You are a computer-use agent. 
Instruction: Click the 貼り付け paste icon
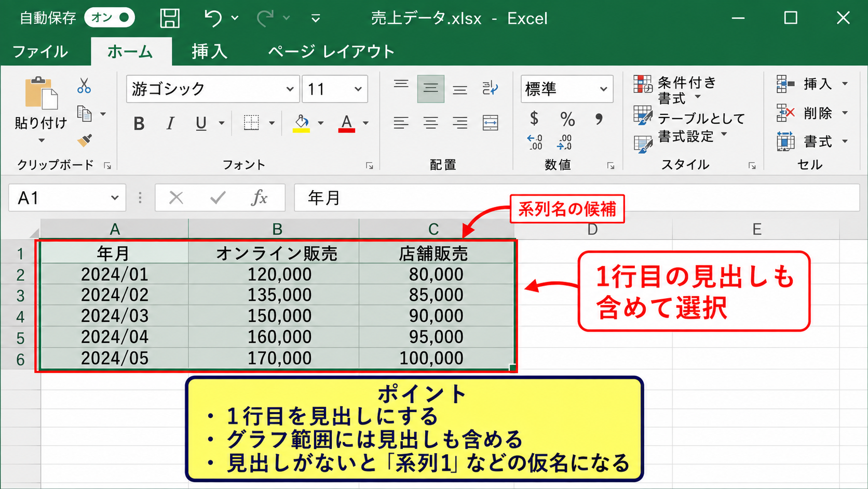pos(41,94)
